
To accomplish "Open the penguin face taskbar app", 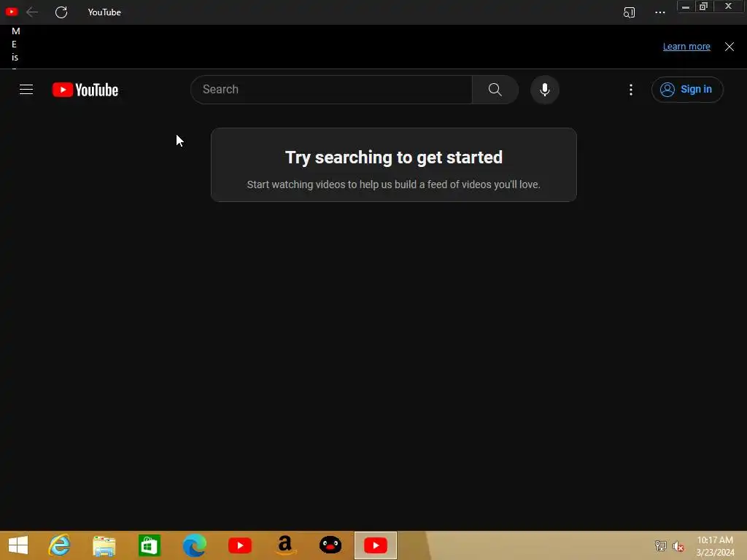I will point(330,545).
